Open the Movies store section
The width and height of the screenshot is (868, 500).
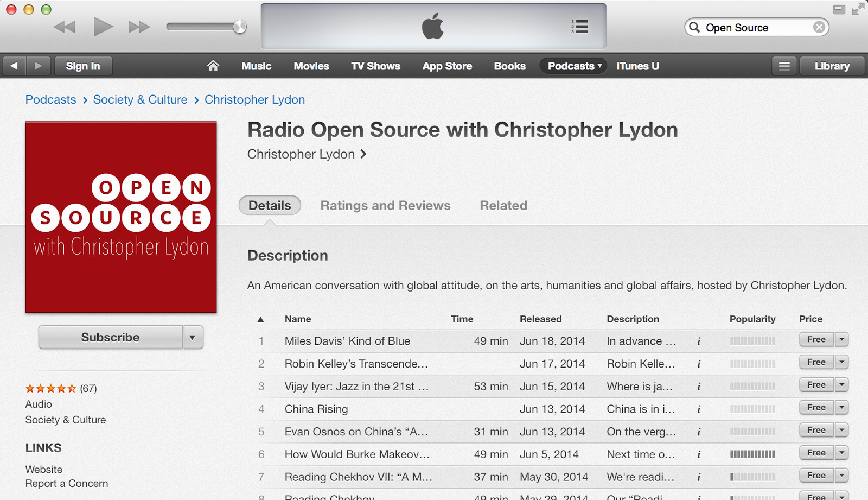(311, 66)
